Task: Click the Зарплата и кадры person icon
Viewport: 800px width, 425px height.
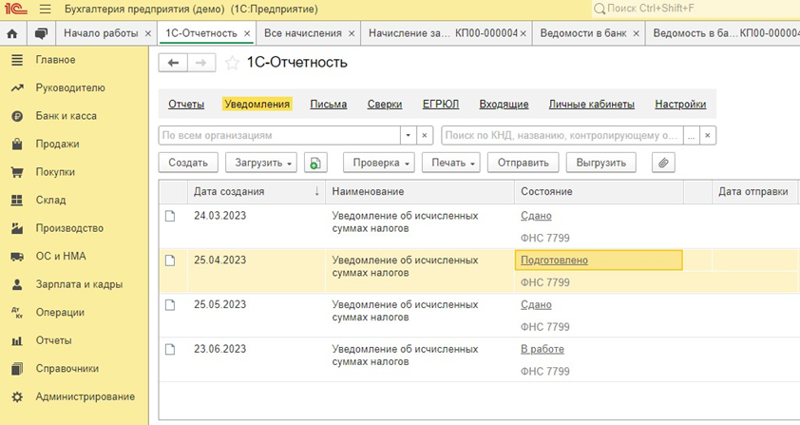Action: (17, 285)
